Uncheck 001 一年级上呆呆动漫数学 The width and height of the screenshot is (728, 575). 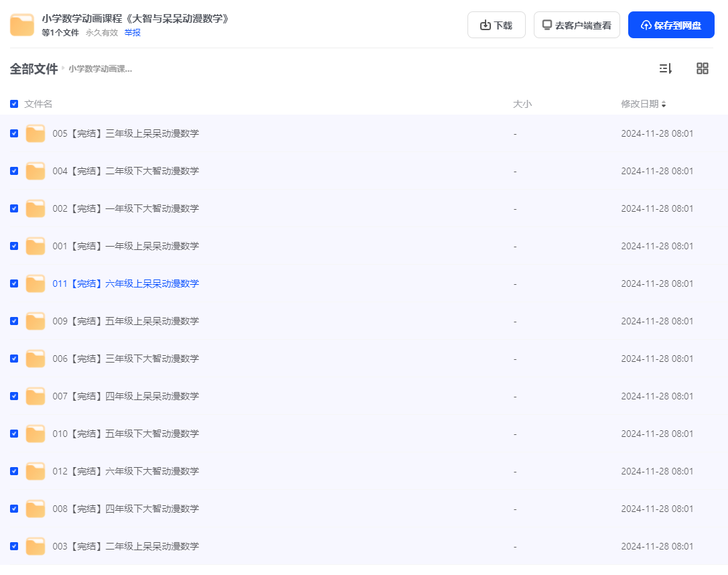pyautogui.click(x=13, y=246)
